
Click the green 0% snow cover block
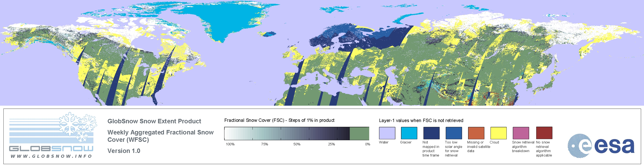[359, 133]
